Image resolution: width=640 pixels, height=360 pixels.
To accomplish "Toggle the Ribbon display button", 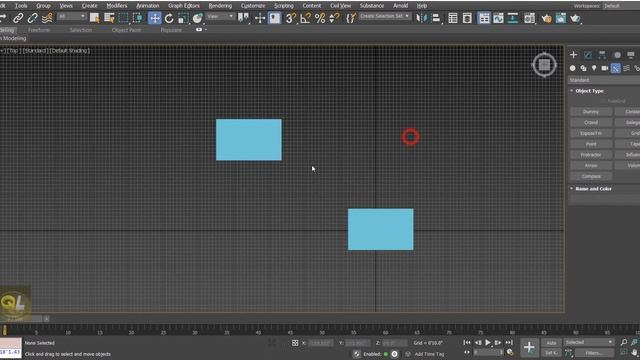I will 484,18.
